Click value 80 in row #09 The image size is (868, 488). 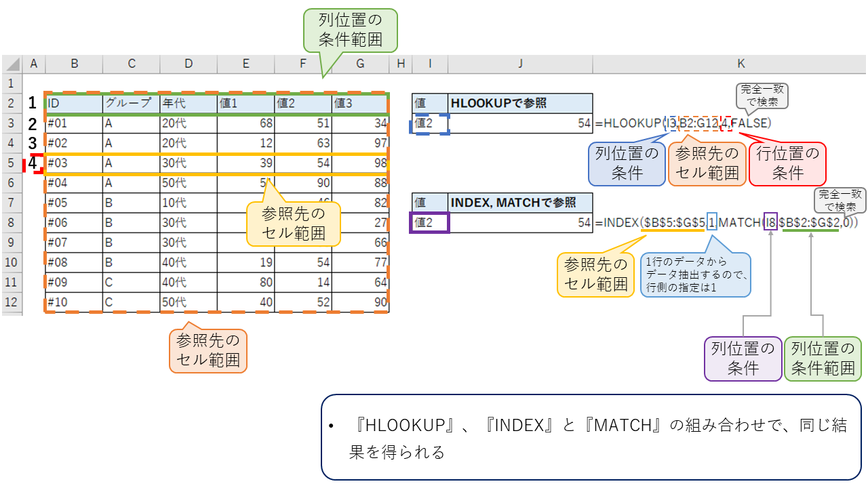pyautogui.click(x=245, y=282)
